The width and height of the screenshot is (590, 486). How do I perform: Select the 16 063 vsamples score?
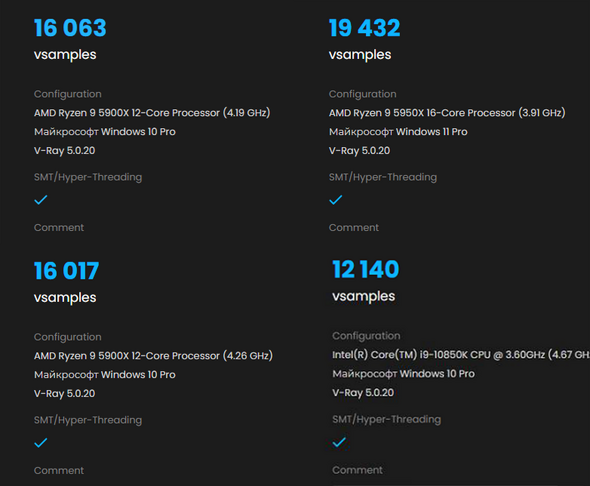[70, 28]
